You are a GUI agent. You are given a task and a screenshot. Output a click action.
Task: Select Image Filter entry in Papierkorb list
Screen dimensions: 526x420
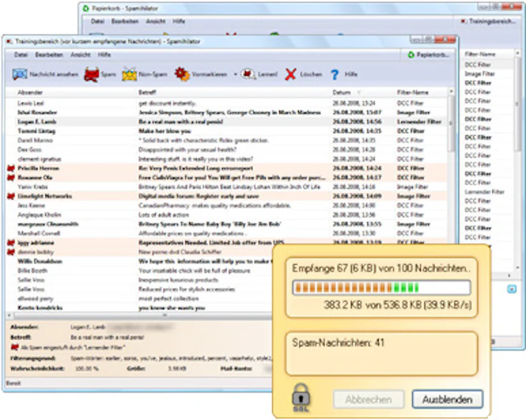click(x=480, y=74)
